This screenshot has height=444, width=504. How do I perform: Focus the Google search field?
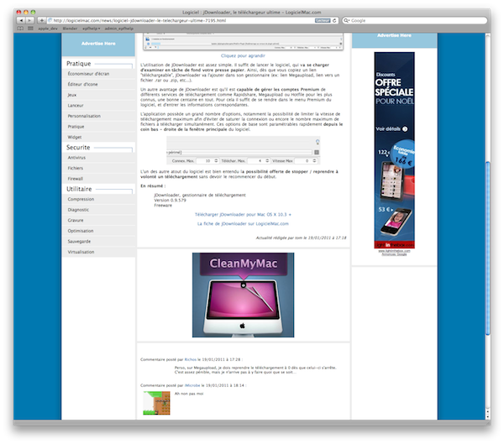[x=415, y=20]
